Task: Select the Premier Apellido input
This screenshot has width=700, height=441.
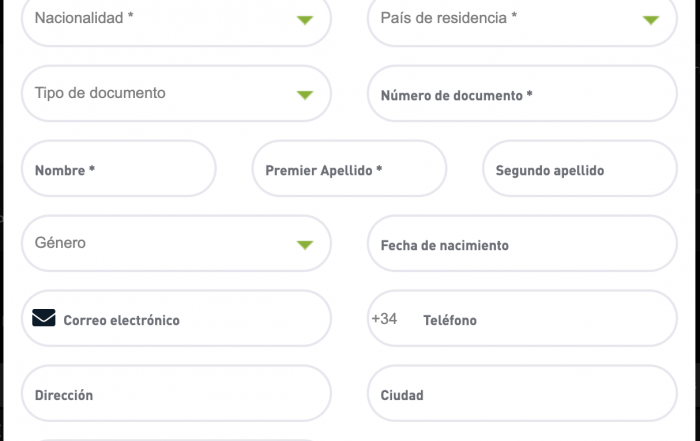Action: [349, 168]
